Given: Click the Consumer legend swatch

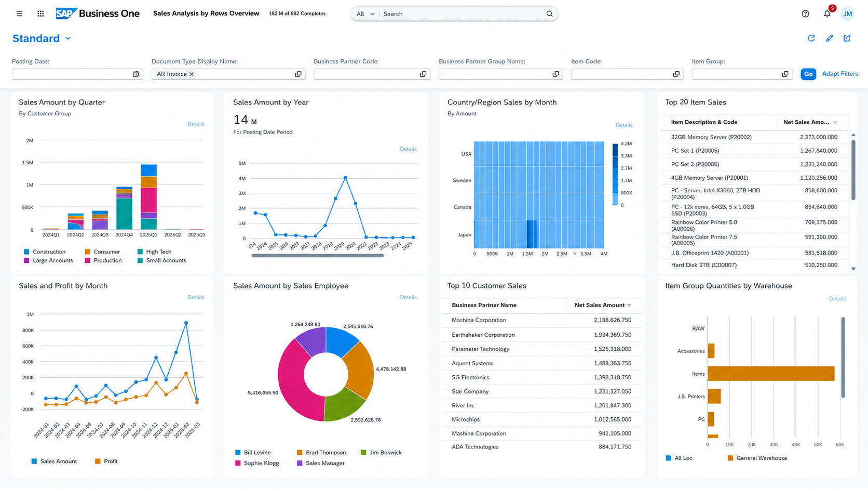Looking at the screenshot, I should click(x=88, y=252).
